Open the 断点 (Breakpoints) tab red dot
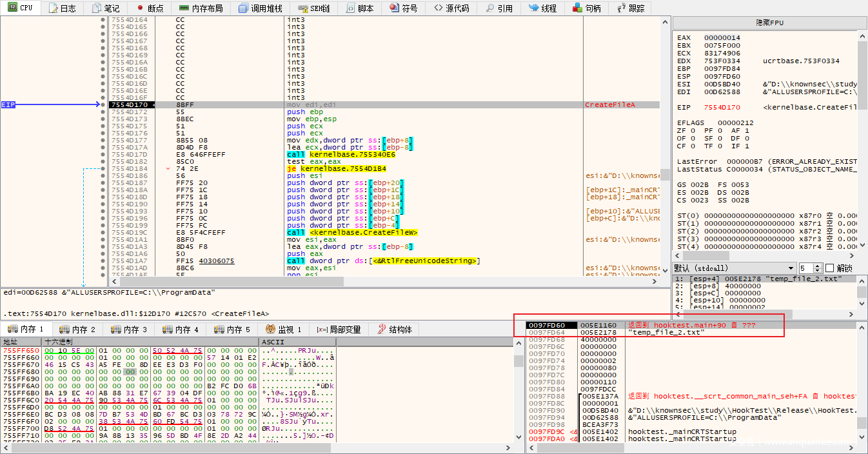The height and width of the screenshot is (454, 868). click(141, 8)
